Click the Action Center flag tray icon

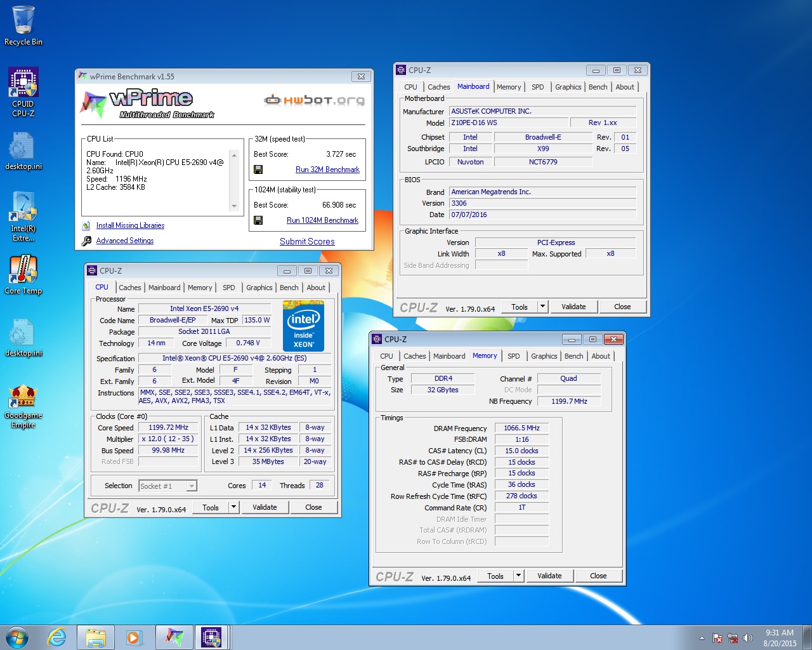(717, 638)
